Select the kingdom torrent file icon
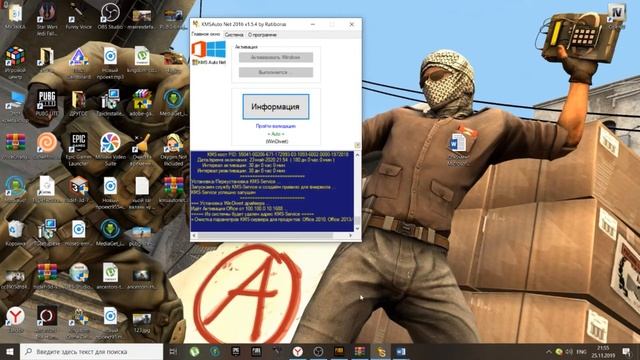The image size is (640, 360). point(142,60)
